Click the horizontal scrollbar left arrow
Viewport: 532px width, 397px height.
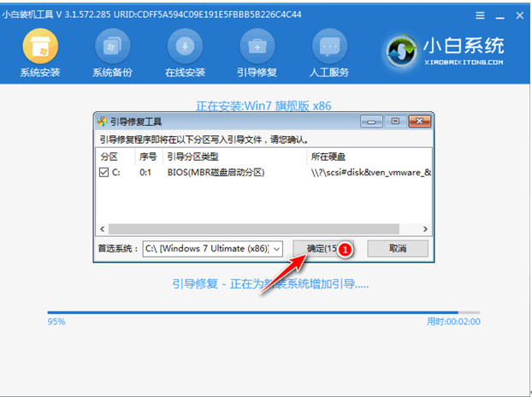point(102,228)
